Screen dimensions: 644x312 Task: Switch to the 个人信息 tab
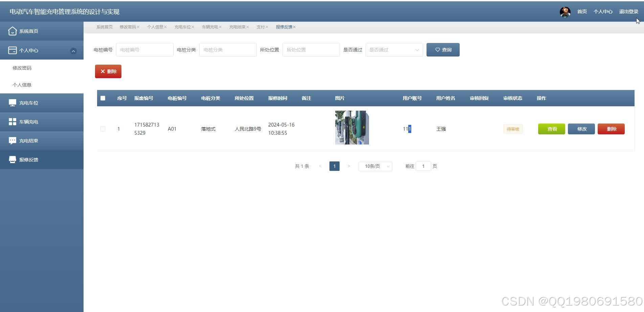155,27
